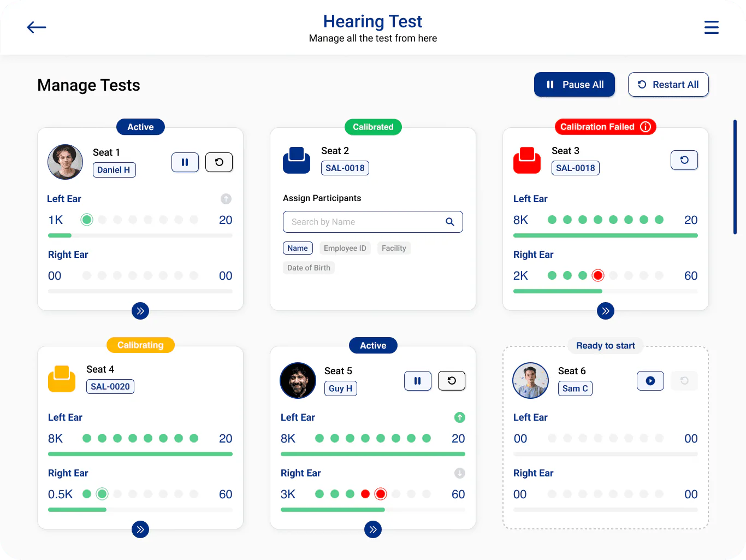Click the Seat 4 SAL-0020 tag
Screen dimensions: 746x560
pos(110,386)
